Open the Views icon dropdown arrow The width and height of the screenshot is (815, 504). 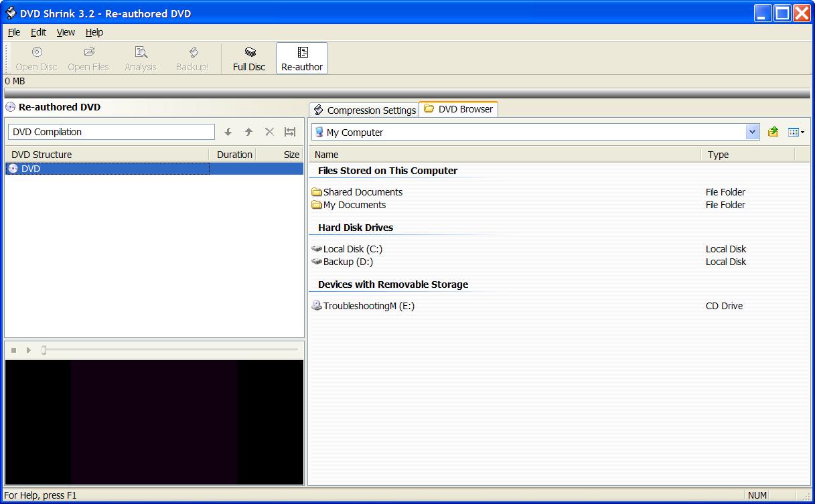801,132
